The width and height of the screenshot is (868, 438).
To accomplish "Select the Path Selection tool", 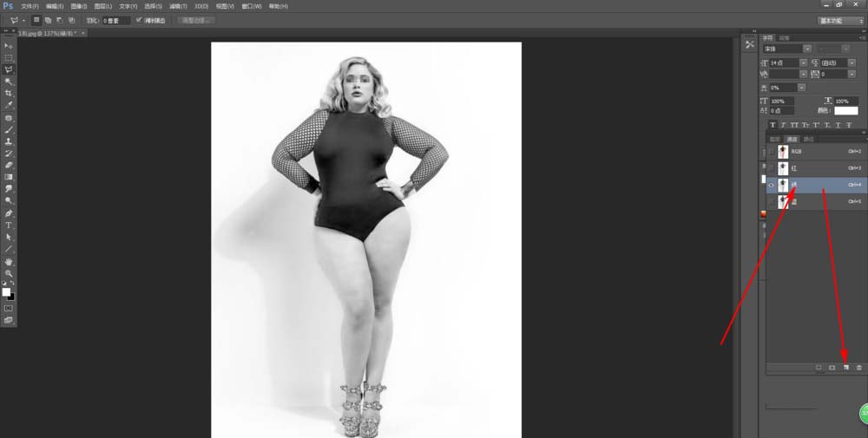I will click(x=9, y=238).
